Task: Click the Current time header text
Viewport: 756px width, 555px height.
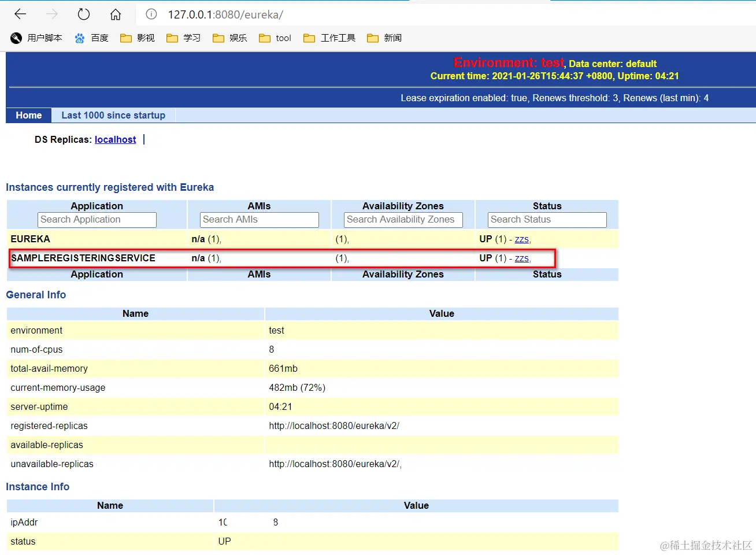Action: [555, 76]
